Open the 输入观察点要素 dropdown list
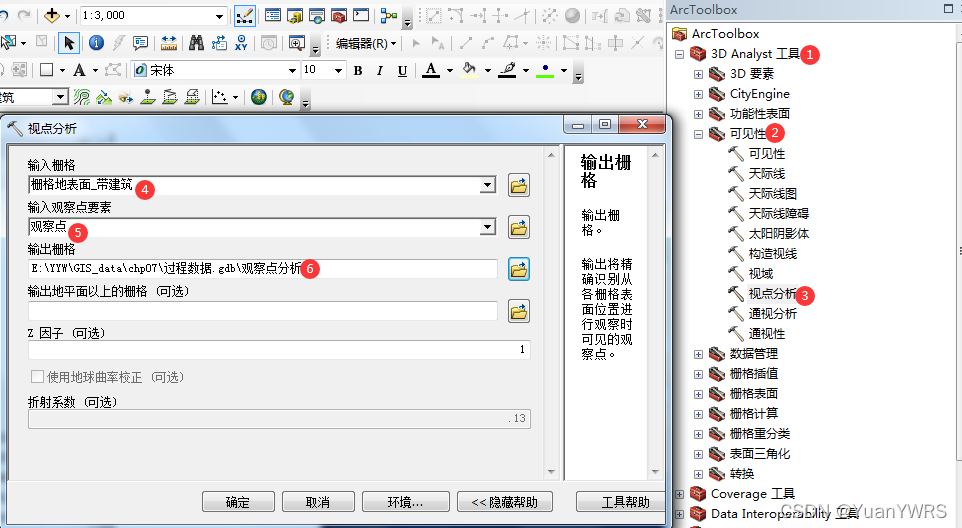 tap(488, 227)
